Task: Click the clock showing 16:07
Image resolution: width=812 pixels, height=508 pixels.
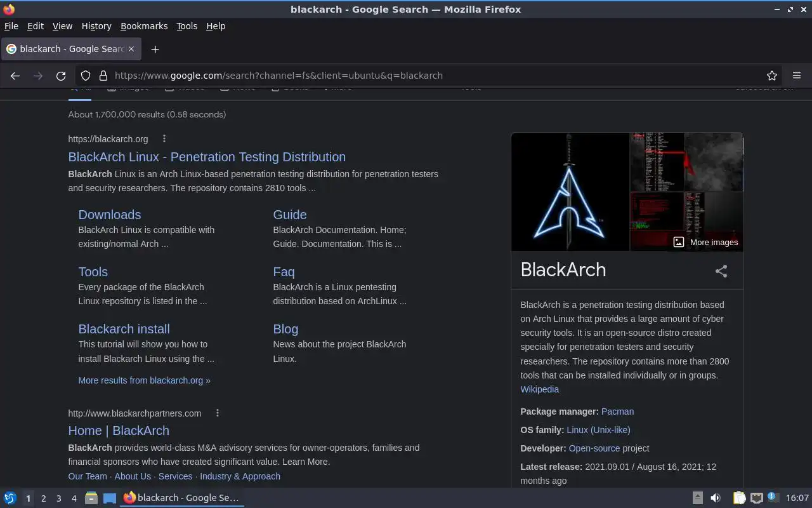Action: click(797, 498)
